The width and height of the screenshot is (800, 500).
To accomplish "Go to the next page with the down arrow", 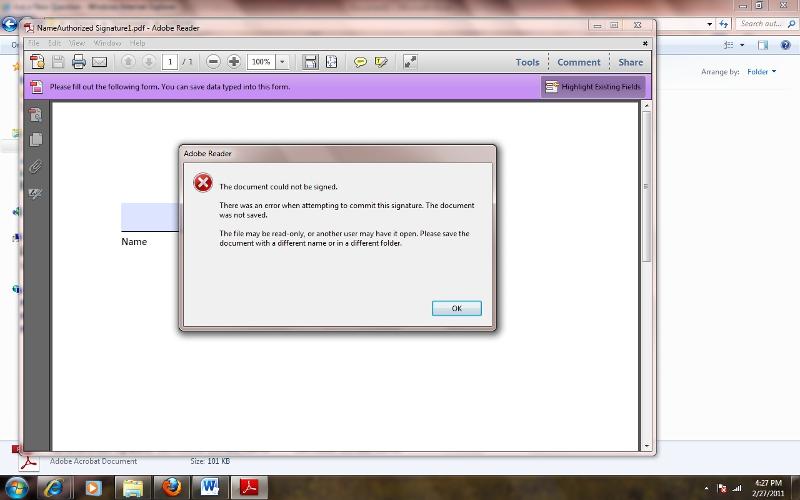I will [148, 62].
